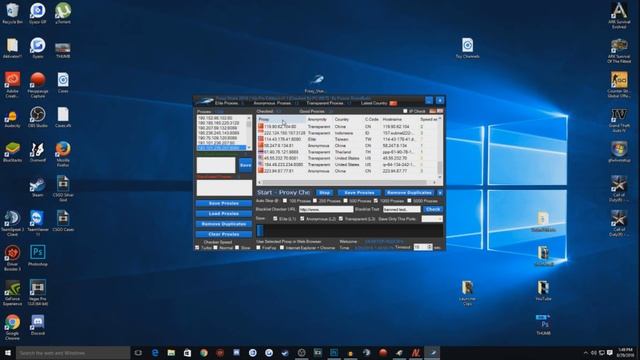Tick the 100 Proxies auto clear option
Image resolution: width=640 pixels, height=360 pixels.
point(285,201)
